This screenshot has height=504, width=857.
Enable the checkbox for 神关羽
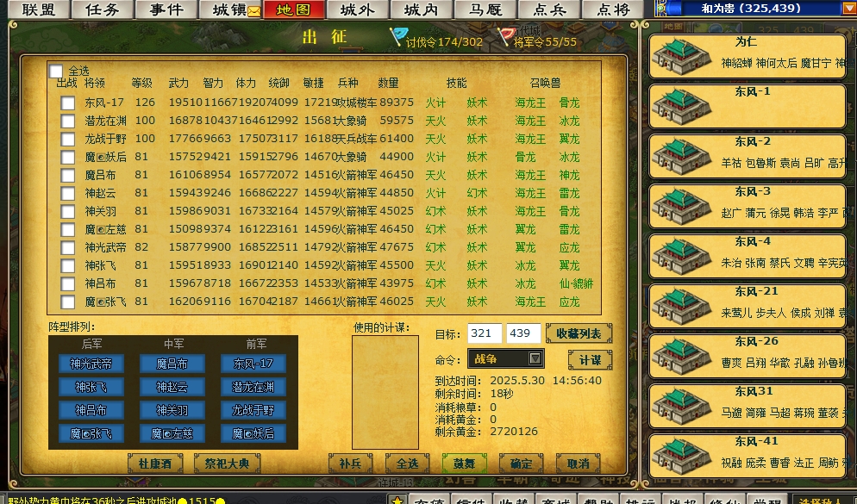pyautogui.click(x=68, y=211)
